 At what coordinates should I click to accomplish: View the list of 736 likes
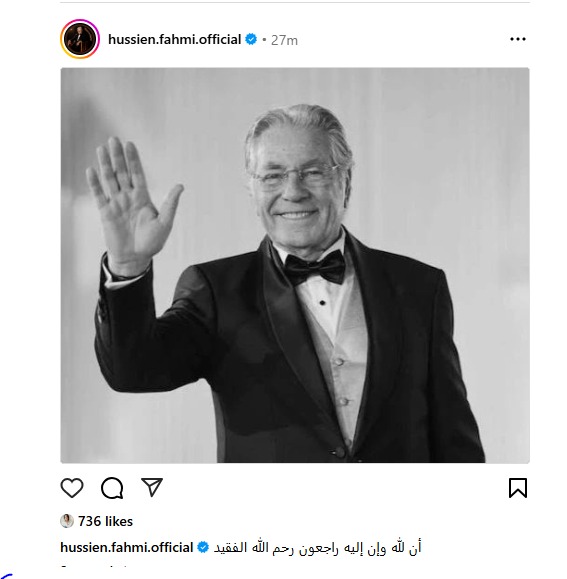(105, 521)
